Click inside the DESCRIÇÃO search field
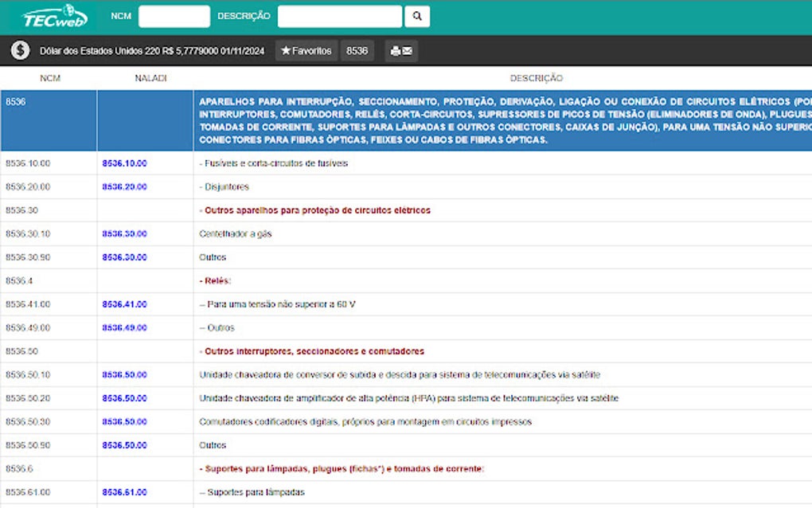 [342, 15]
